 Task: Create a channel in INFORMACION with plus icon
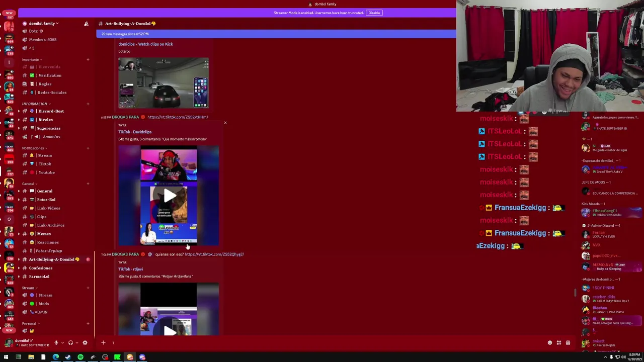pyautogui.click(x=88, y=104)
